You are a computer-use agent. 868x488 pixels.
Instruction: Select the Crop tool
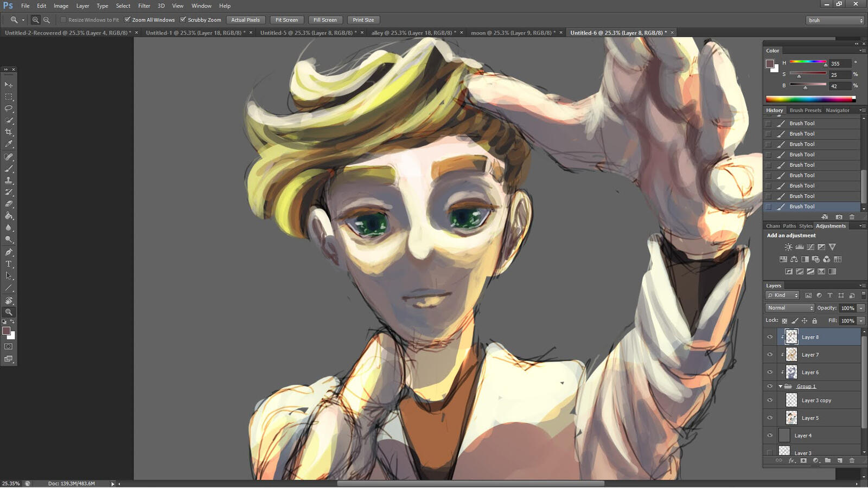point(9,132)
